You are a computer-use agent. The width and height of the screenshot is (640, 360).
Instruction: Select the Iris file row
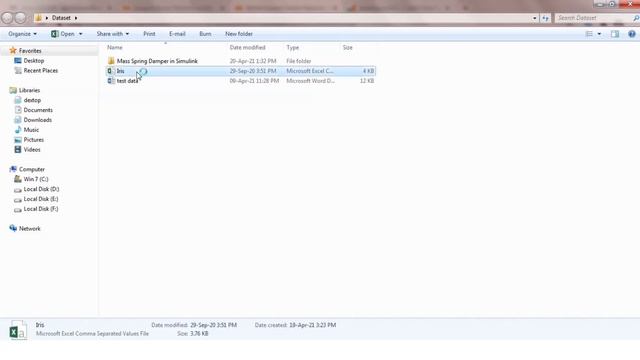point(240,71)
